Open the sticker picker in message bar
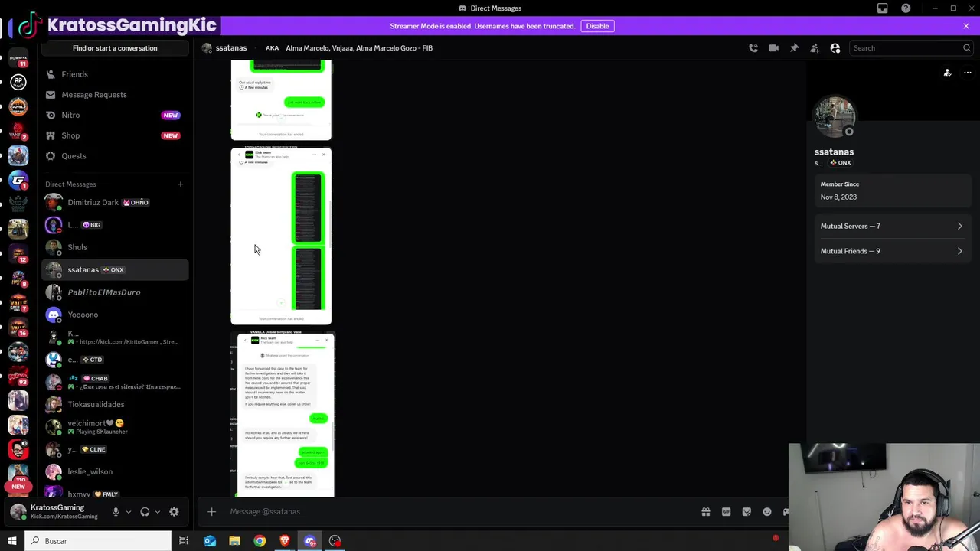 coord(746,512)
